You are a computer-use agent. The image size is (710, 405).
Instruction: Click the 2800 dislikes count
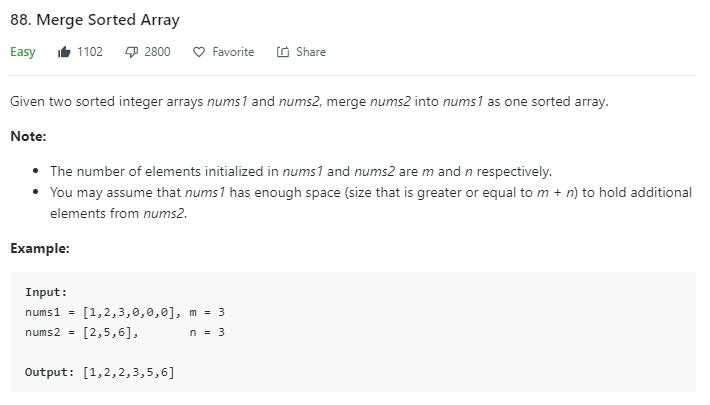[x=157, y=52]
